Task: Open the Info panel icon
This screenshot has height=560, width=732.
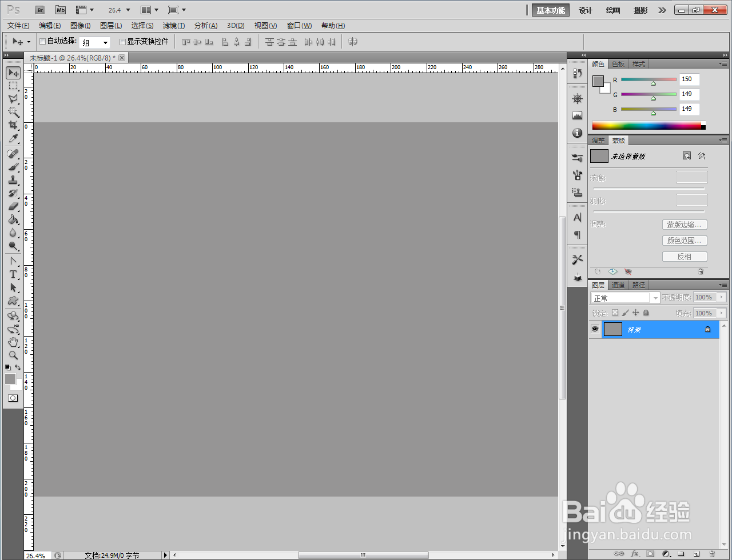Action: point(577,133)
